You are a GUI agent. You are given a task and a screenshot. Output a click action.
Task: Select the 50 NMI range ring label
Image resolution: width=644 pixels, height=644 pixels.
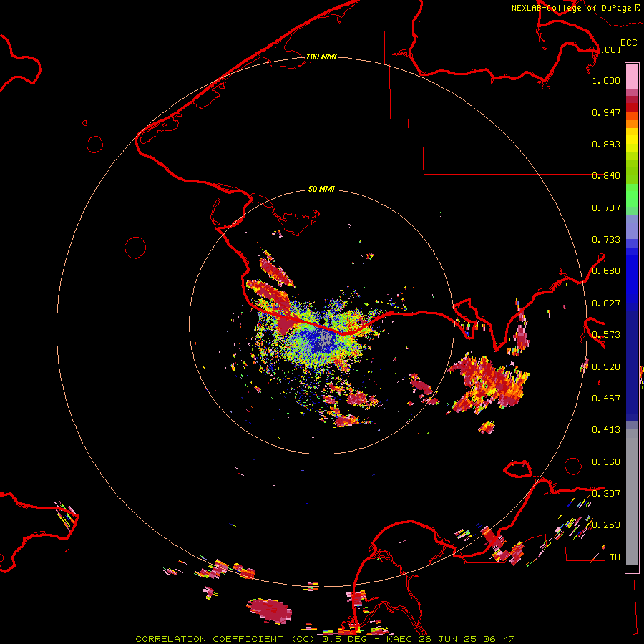(x=321, y=189)
